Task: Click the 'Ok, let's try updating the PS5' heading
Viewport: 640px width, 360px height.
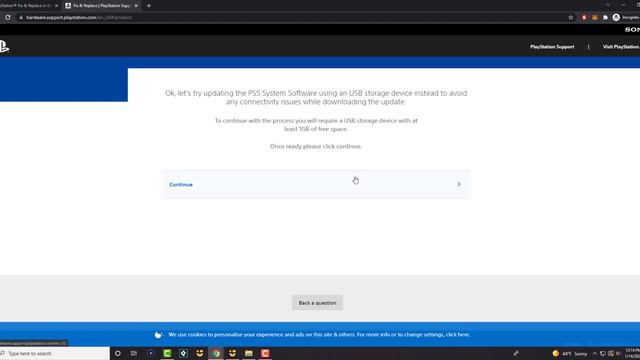Action: coord(316,97)
